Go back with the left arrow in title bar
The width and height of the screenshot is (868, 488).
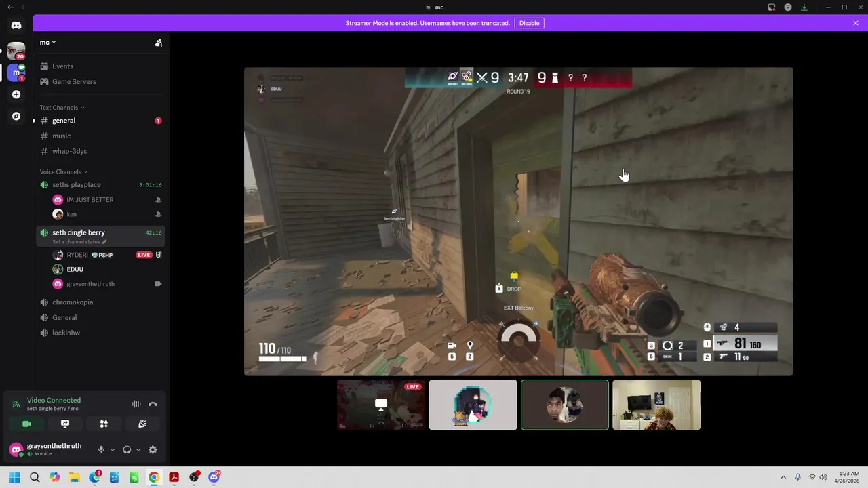[11, 7]
